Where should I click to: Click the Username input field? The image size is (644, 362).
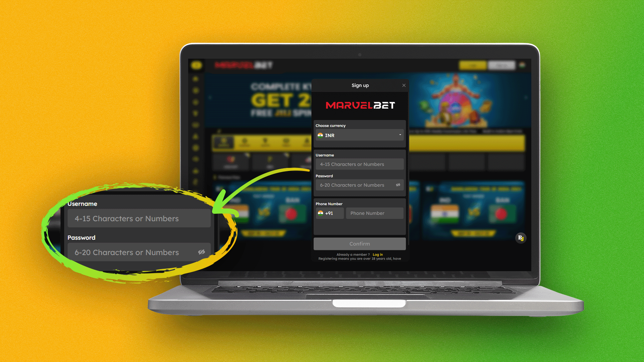pos(359,164)
